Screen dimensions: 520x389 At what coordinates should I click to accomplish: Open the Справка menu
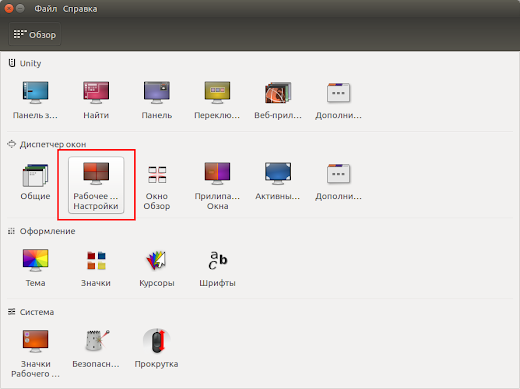[80, 9]
